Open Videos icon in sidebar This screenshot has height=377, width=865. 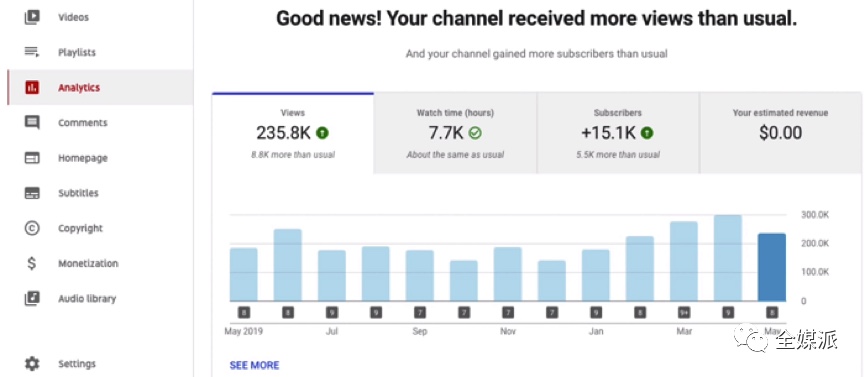[32, 17]
